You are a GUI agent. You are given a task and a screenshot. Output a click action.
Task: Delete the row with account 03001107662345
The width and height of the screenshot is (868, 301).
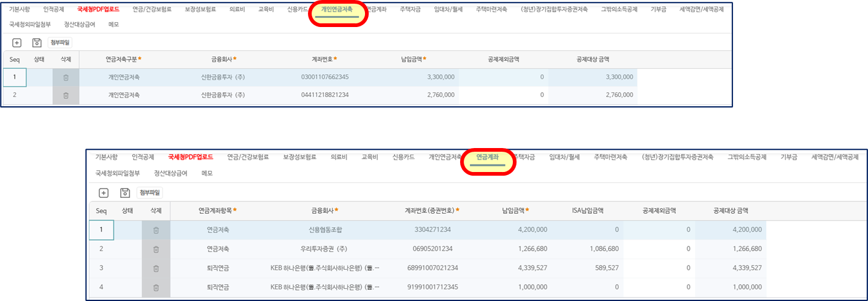coord(66,77)
